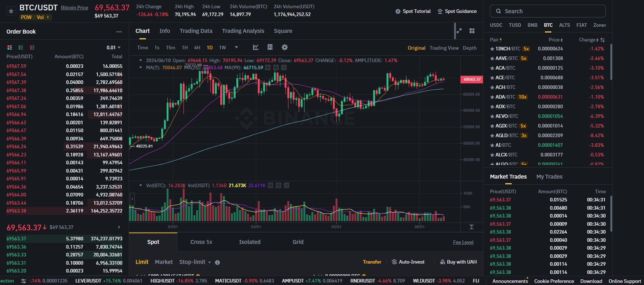Collapse the OHLC info line arrow
This screenshot has height=285, width=644.
141,60
